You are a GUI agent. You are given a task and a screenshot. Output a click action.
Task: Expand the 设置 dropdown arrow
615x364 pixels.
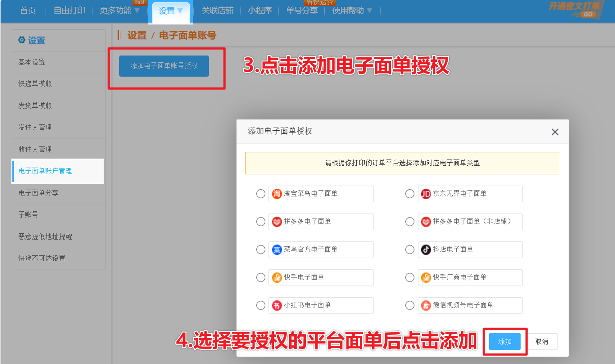click(180, 11)
